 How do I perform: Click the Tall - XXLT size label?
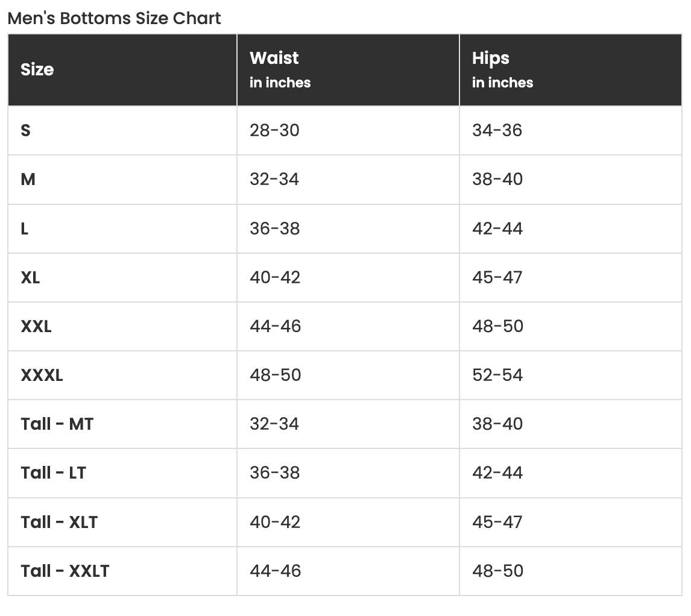click(65, 570)
